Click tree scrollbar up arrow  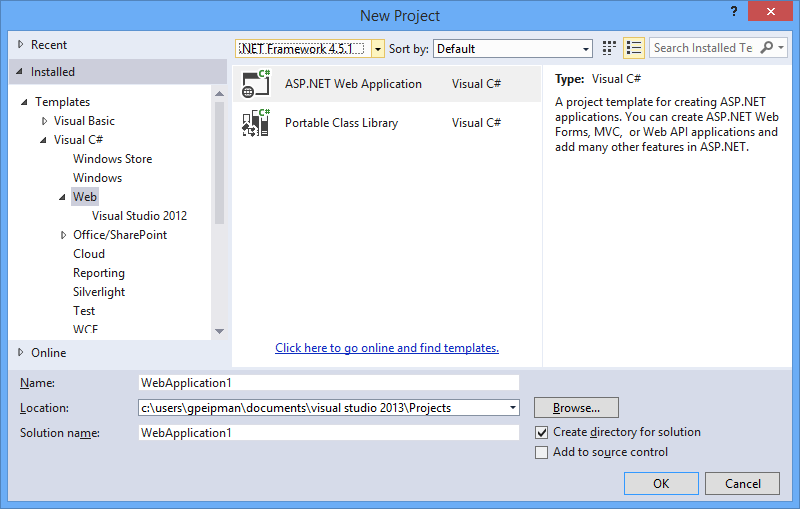(x=219, y=94)
